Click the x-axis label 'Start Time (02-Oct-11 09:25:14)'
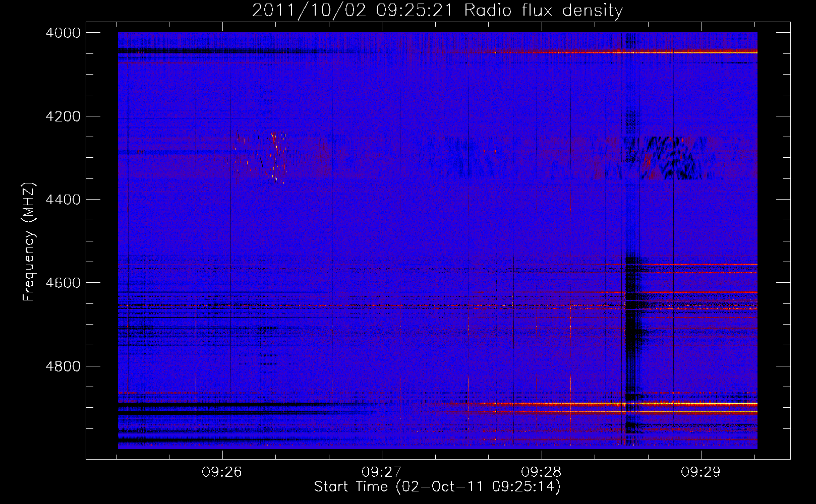This screenshot has height=504, width=816. point(437,487)
